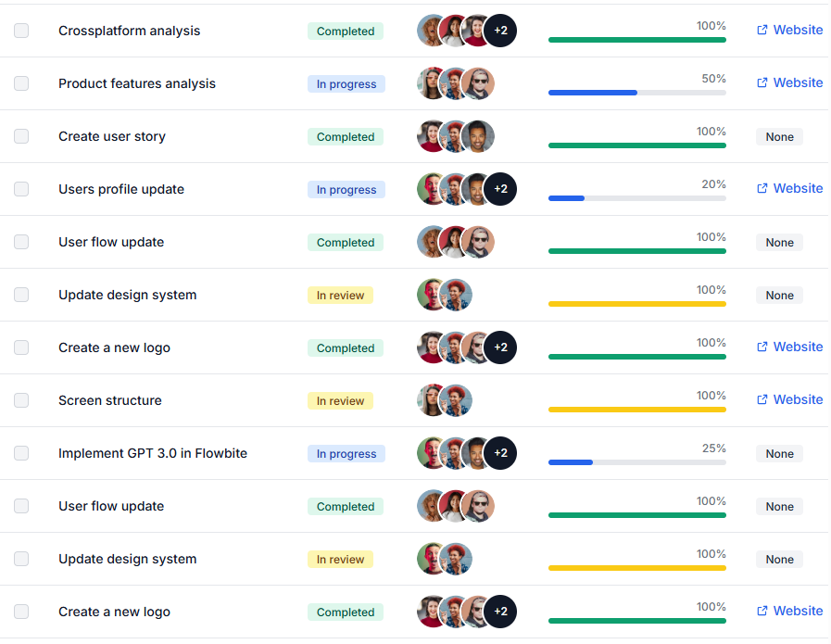Click the +2 badge on Implement GPT 3.0 in Flowbite
Screen dimensions: 831x644
(x=499, y=453)
